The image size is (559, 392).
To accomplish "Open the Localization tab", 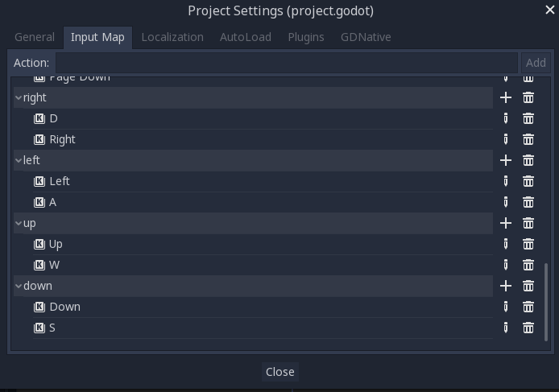I will coord(172,37).
